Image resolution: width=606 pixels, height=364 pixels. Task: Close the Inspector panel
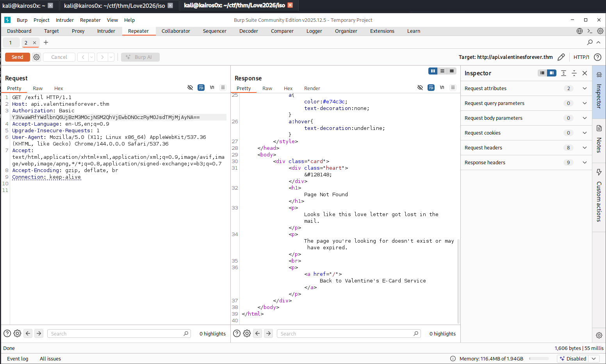tap(585, 73)
